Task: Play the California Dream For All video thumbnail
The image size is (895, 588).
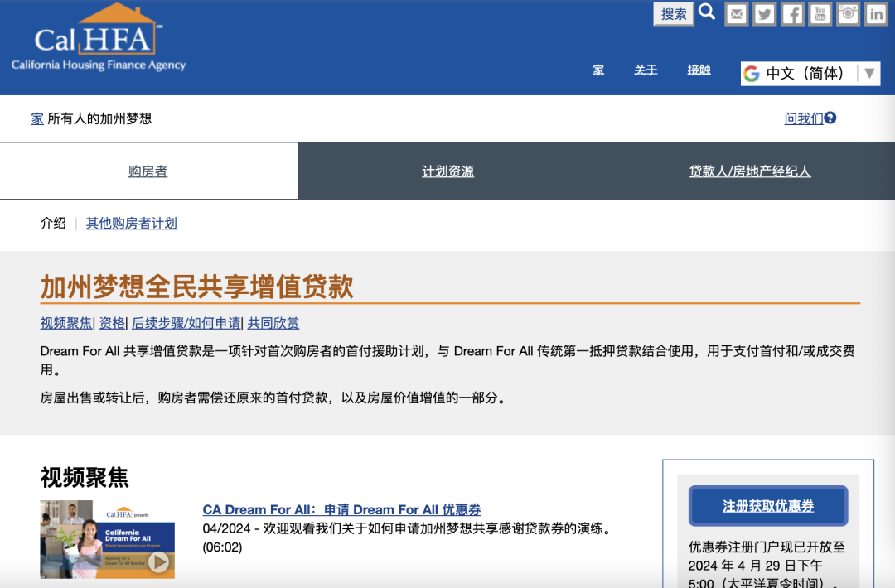Action: click(x=107, y=539)
